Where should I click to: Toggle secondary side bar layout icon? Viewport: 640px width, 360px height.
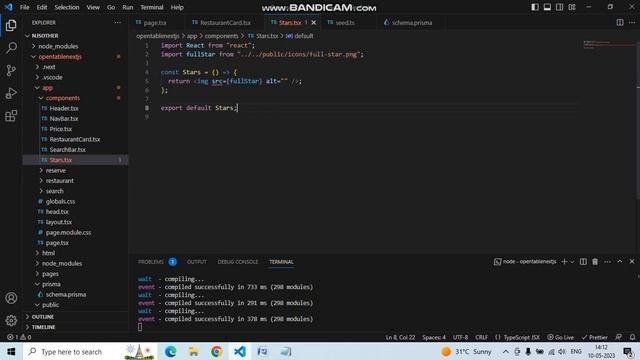point(560,7)
